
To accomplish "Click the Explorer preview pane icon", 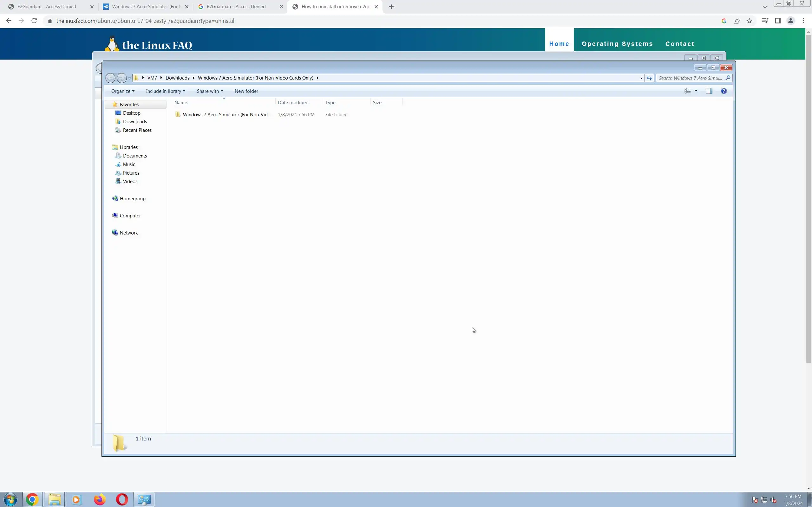I will [x=709, y=91].
